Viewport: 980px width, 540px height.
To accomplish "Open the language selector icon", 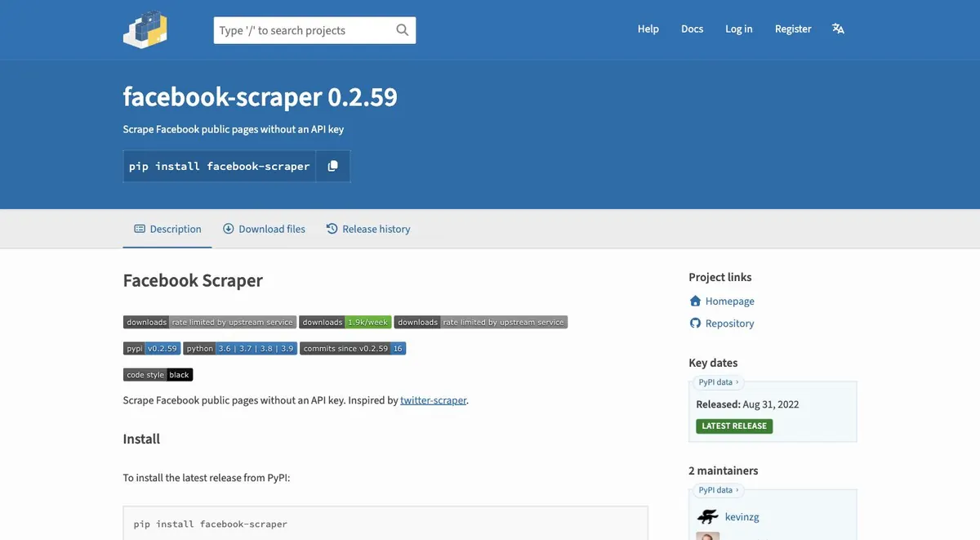I will tap(838, 29).
